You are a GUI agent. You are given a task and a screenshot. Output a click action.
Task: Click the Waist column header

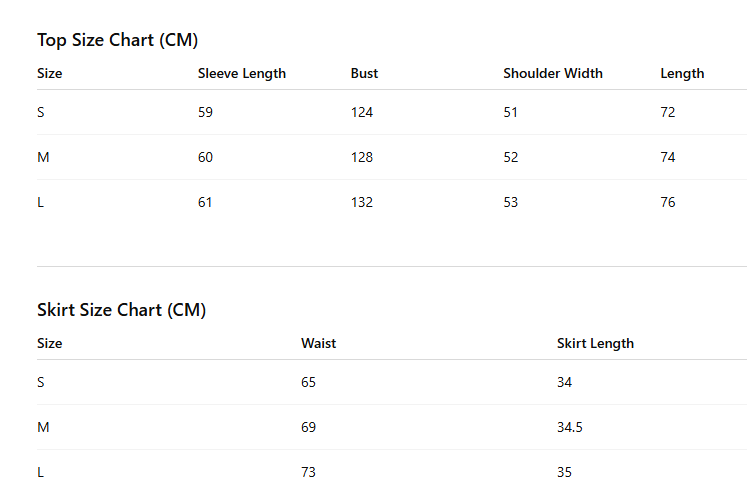point(319,344)
